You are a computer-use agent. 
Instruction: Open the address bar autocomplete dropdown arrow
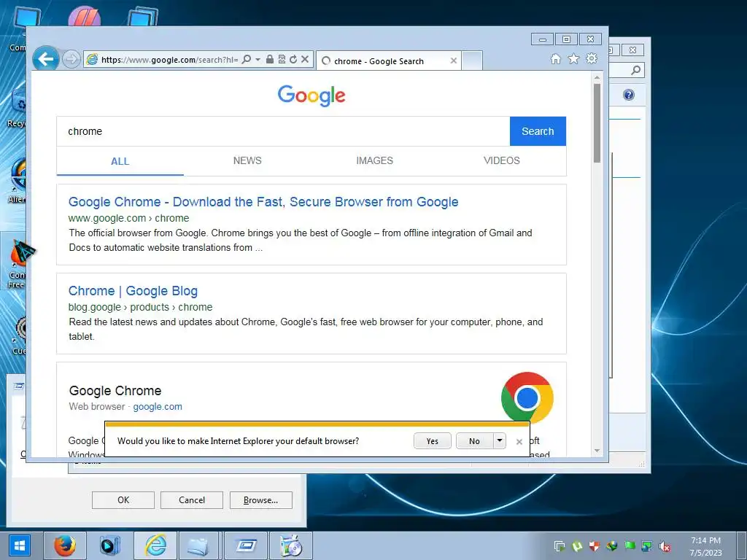[258, 60]
